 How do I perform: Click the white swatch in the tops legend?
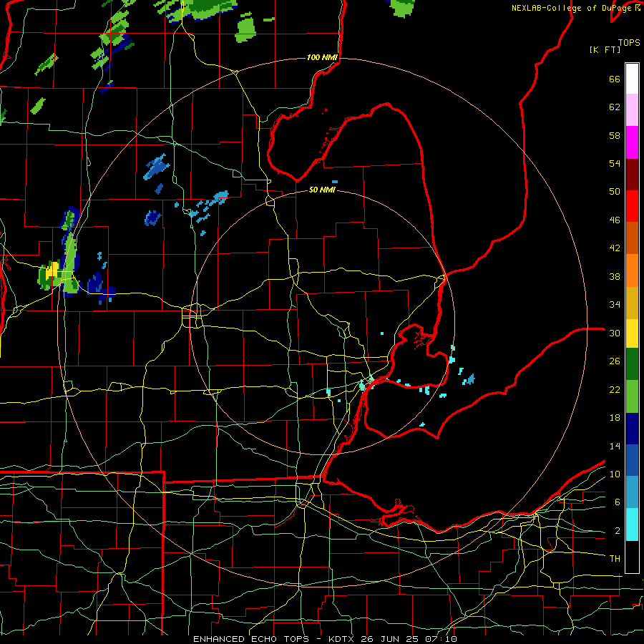tap(632, 79)
